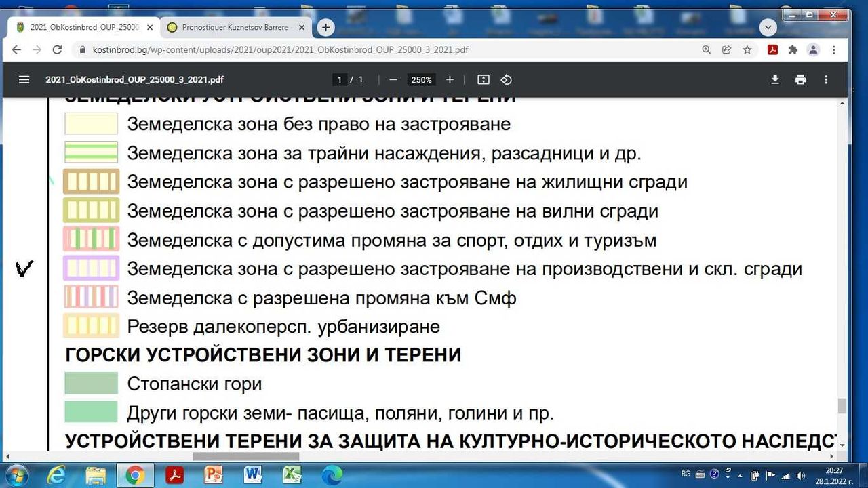Open Excel from the Windows taskbar
868x488 pixels.
click(x=292, y=475)
